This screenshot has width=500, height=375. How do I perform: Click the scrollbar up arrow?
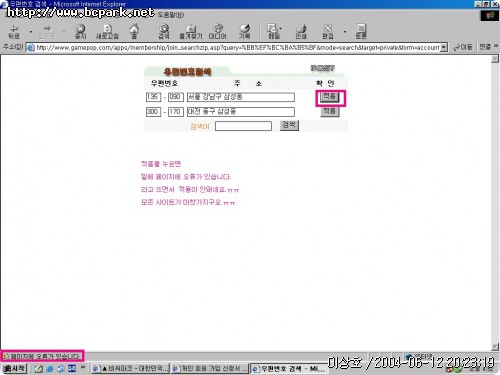tap(495, 59)
